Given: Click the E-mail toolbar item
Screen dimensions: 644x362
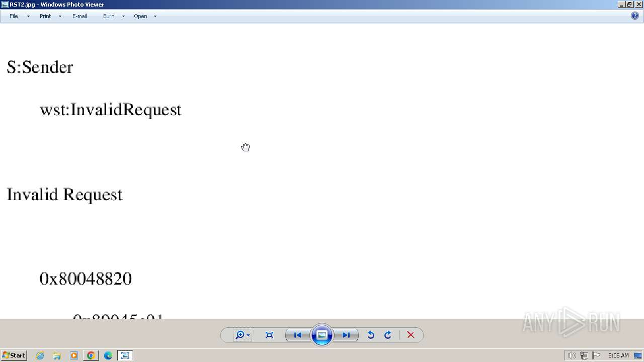Looking at the screenshot, I should pyautogui.click(x=79, y=16).
